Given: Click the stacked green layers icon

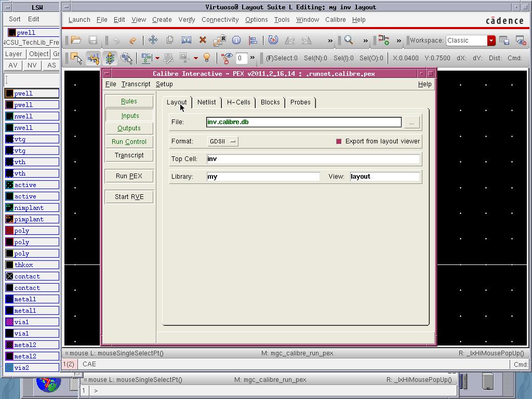Looking at the screenshot, I should (110, 58).
